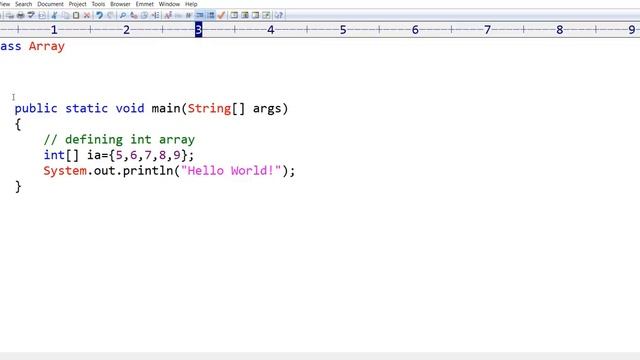
Task: Click the highlighted ruler marker 3
Action: pyautogui.click(x=198, y=29)
